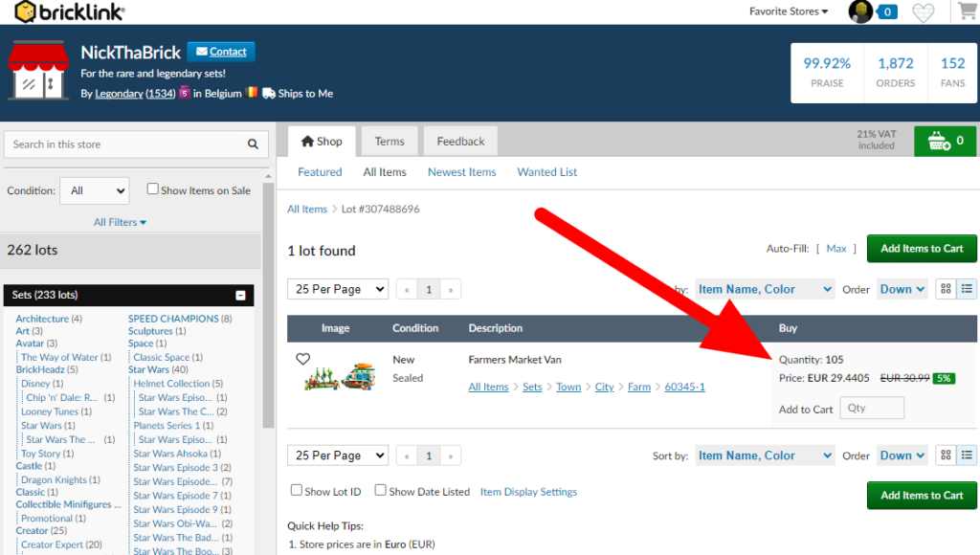The height and width of the screenshot is (555, 980).
Task: Expand the All Filters menu
Action: 121,222
